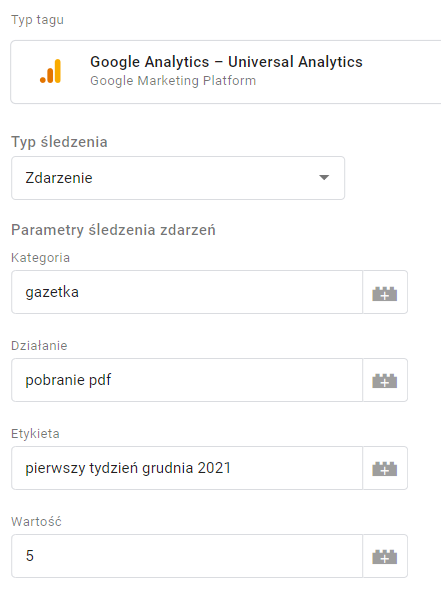The height and width of the screenshot is (590, 441).
Task: Click the Etykieta field label
Action: (35, 434)
